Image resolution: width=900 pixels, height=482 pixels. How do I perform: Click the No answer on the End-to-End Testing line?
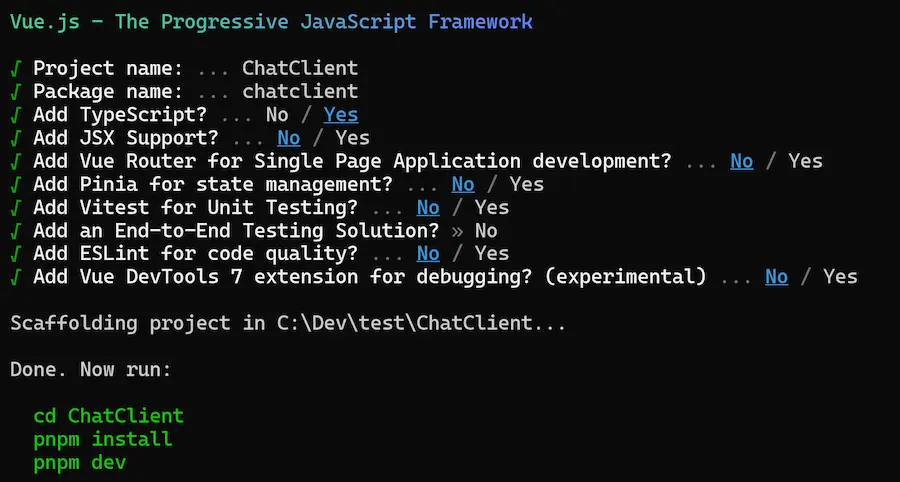(x=486, y=231)
